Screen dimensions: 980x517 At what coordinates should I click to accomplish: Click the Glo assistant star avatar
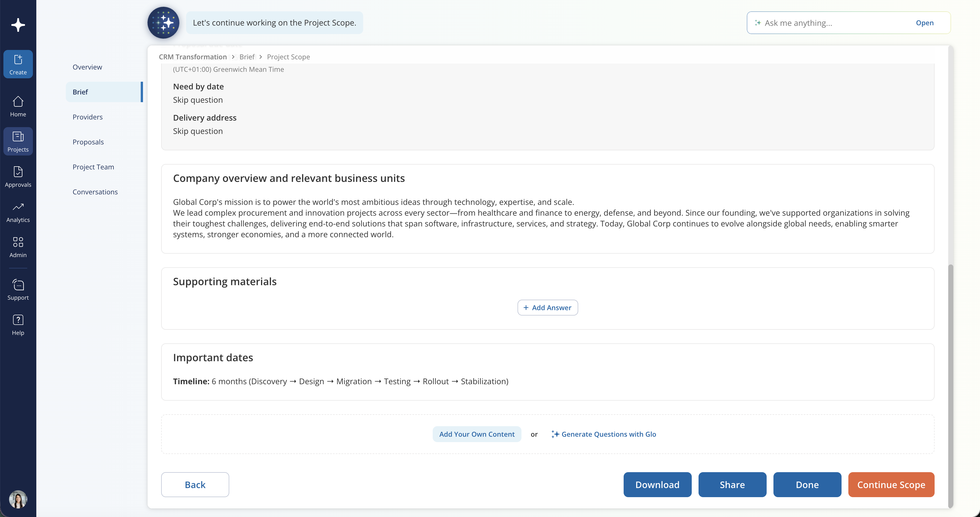[164, 23]
